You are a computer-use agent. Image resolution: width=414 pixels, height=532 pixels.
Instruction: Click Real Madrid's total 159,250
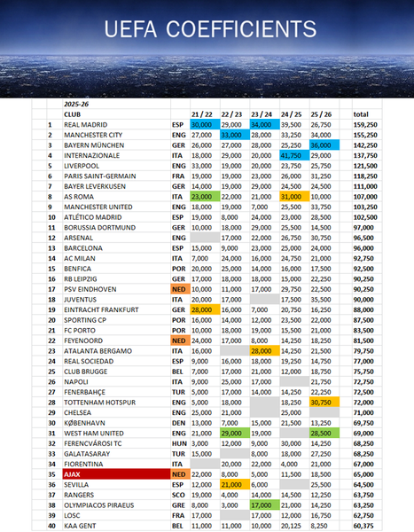coord(365,125)
